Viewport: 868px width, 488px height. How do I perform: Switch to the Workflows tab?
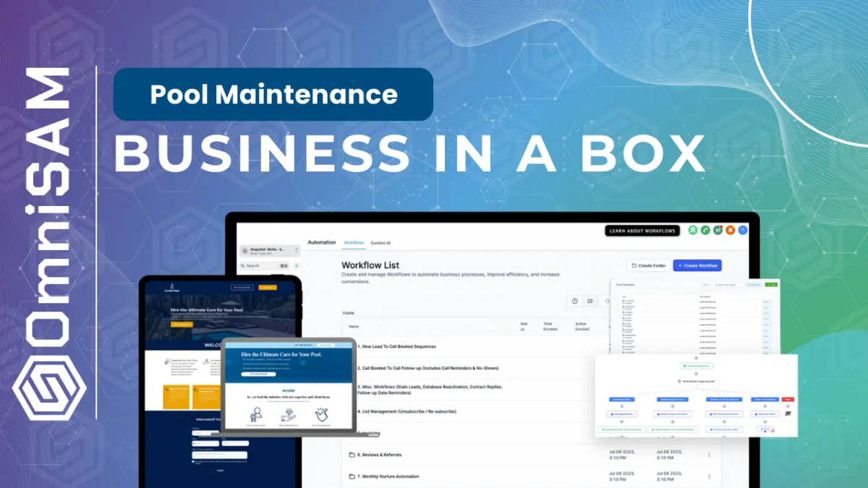[354, 242]
